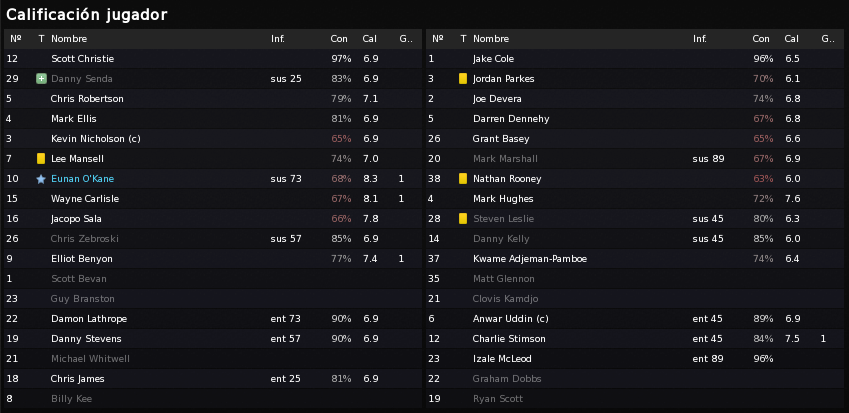This screenshot has width=849, height=413.
Task: Click Jordan Parkes' yellow card icon
Action: 463,78
